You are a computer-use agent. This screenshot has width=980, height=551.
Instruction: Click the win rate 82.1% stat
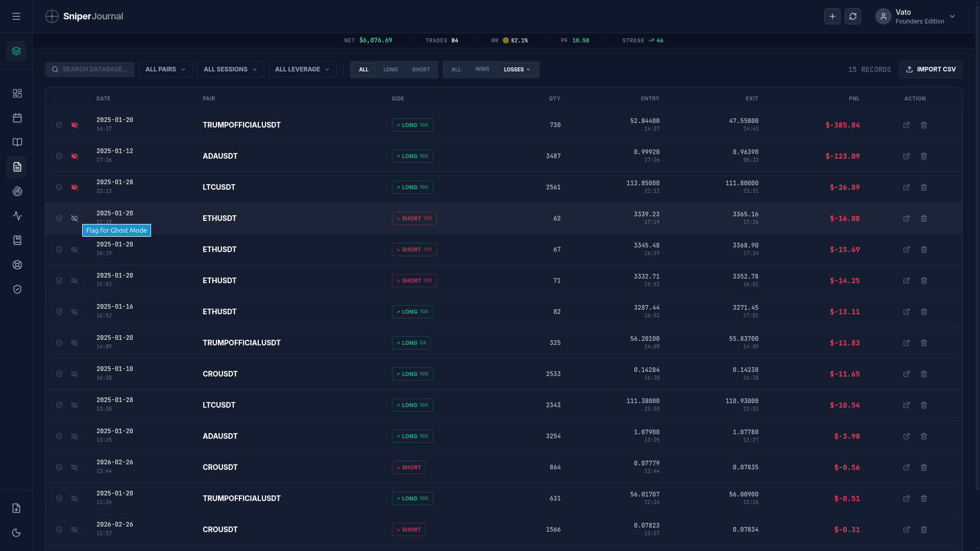pyautogui.click(x=509, y=40)
